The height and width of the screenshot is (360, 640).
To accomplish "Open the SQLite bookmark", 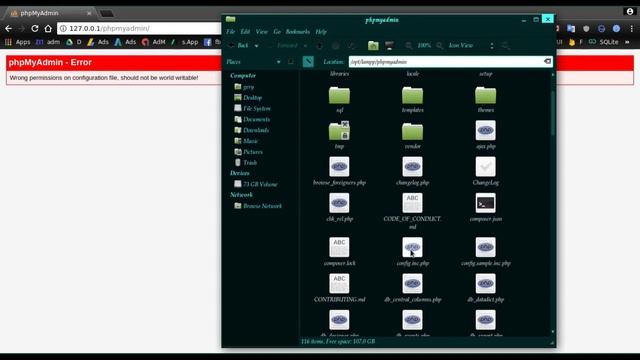I will pyautogui.click(x=604, y=42).
